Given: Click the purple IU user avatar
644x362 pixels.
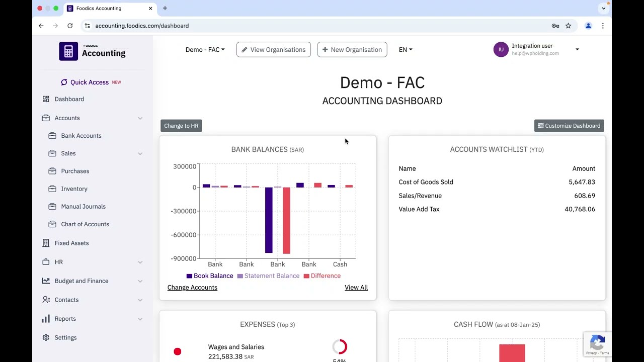Looking at the screenshot, I should click(501, 49).
